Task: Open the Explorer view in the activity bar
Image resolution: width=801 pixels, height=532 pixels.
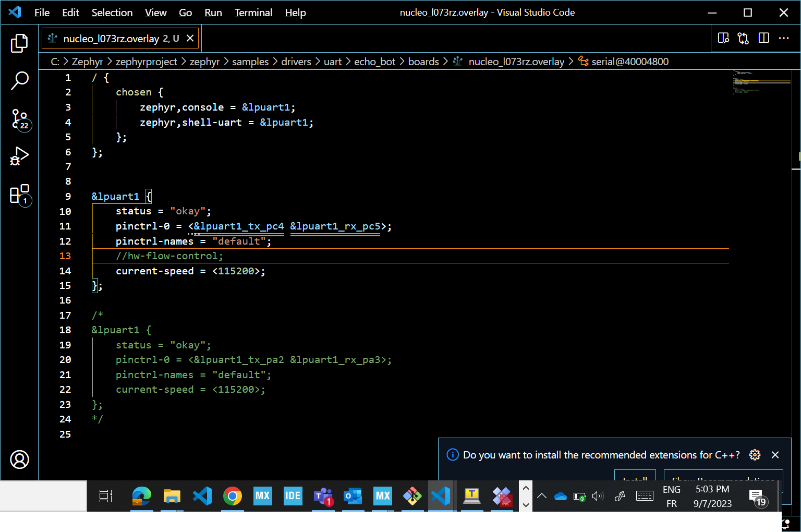Action: pos(19,44)
